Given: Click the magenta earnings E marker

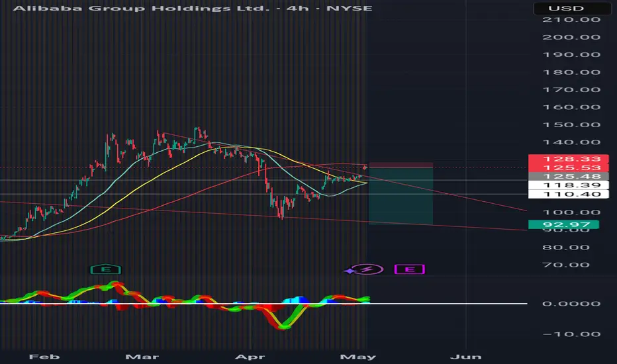Looking at the screenshot, I should tap(410, 269).
